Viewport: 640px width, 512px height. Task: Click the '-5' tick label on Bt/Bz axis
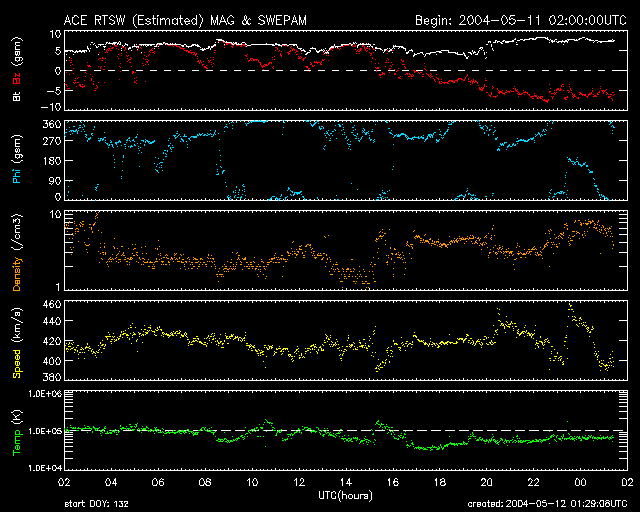(54, 90)
